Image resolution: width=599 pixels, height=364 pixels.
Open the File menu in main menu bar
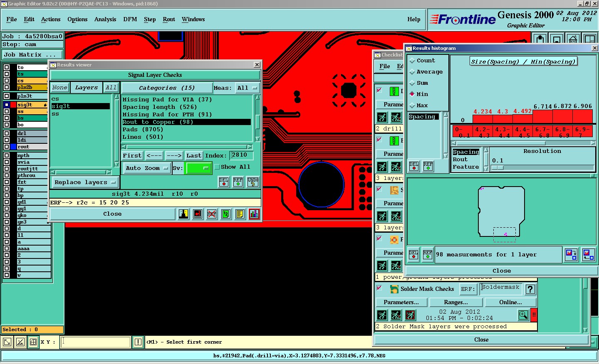(12, 20)
